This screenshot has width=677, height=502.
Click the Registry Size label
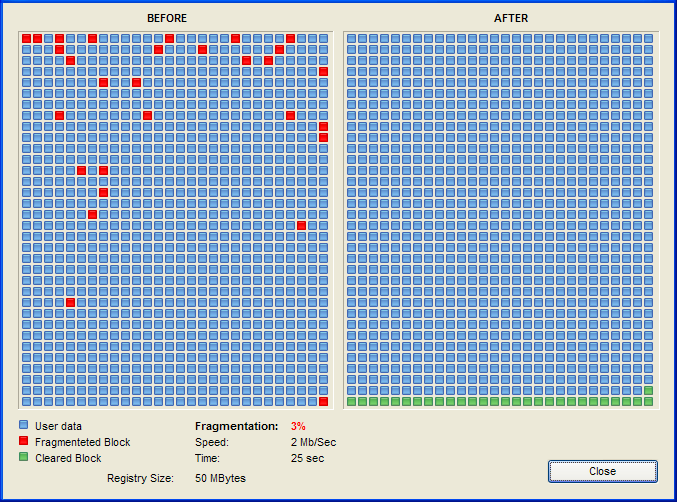click(140, 478)
